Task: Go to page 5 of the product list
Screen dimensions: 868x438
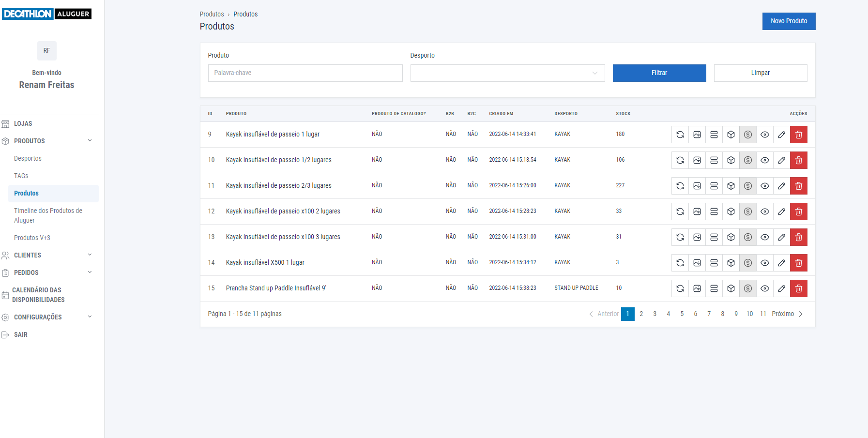Action: 682,314
